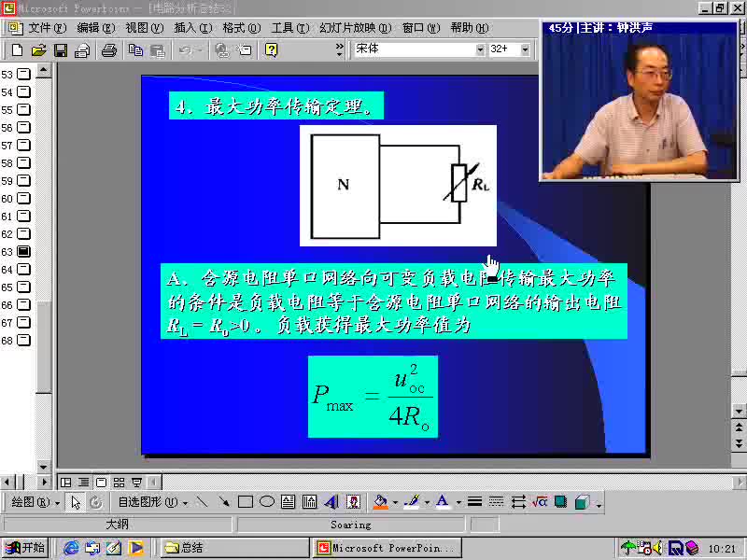Image resolution: width=747 pixels, height=560 pixels.
Task: Start the Slide Show view
Action: tap(136, 483)
